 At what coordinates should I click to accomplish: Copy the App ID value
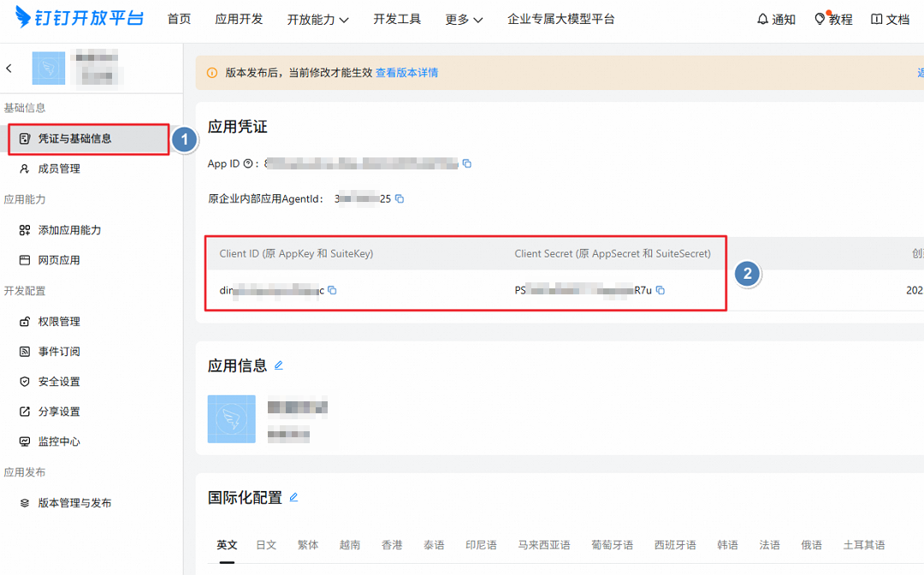[x=467, y=163]
